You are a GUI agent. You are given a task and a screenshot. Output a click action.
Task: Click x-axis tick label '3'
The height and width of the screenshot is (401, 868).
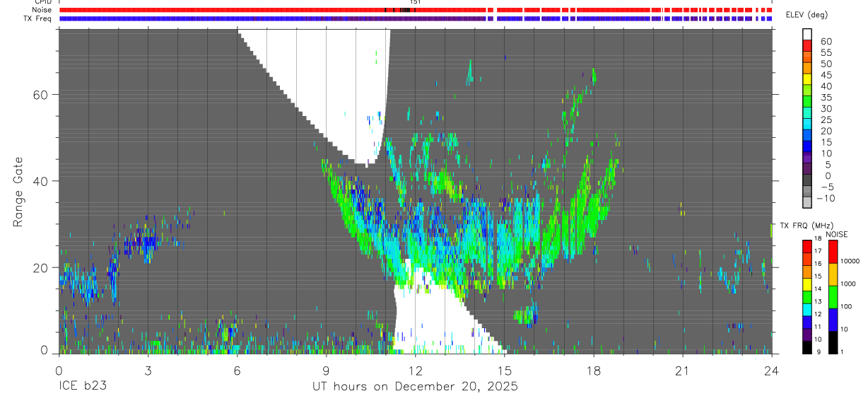148,371
